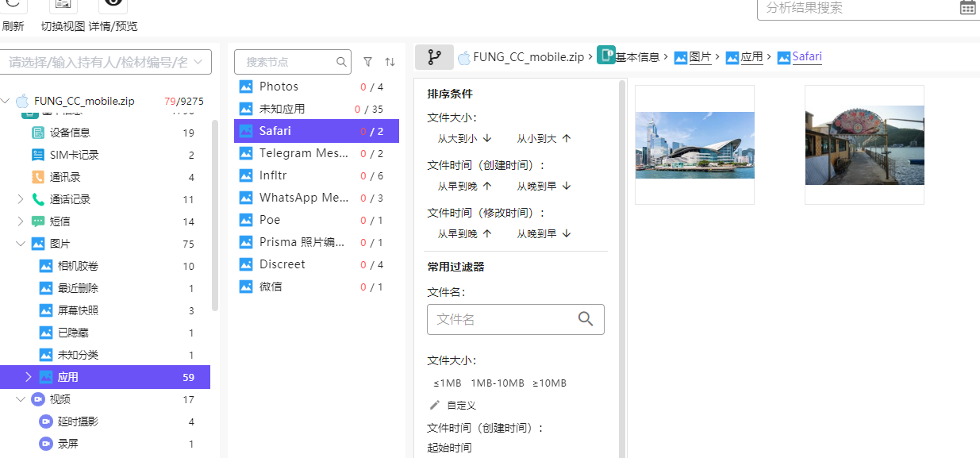Collapse the 图片 tree node

point(21,243)
